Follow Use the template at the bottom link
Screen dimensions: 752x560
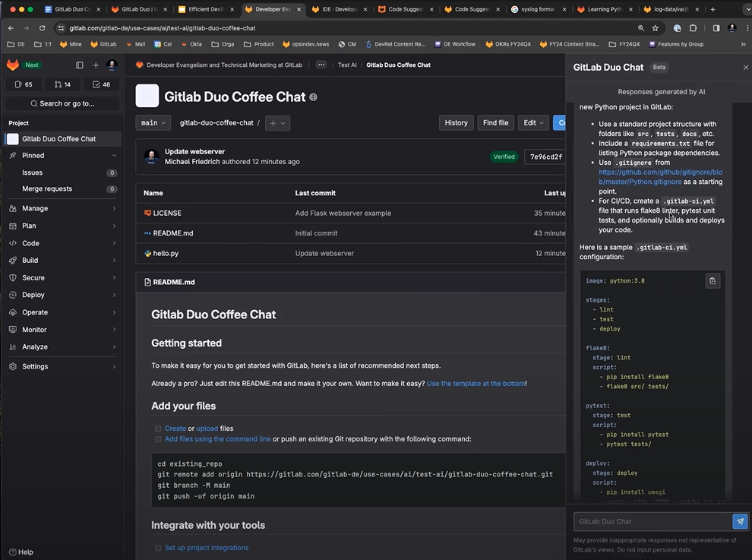tap(476, 384)
